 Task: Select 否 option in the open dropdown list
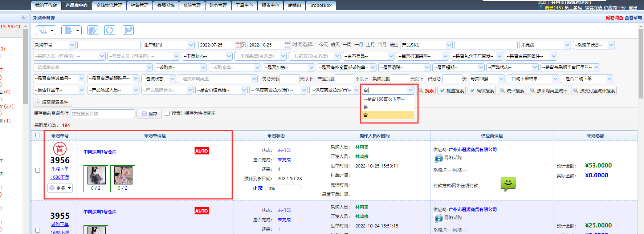[x=388, y=115]
